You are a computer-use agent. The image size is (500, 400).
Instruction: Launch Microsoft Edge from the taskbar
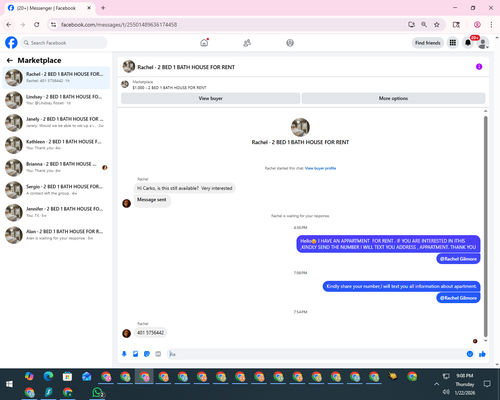pyautogui.click(x=48, y=376)
